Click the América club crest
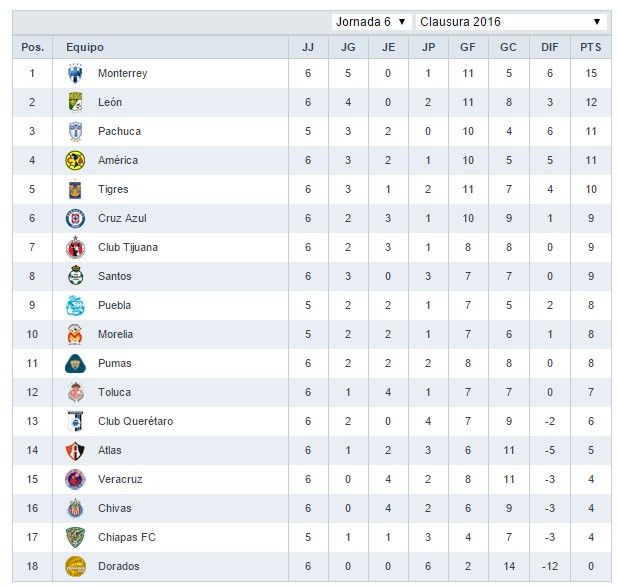Viewport: 620px width, 587px height. coord(75,160)
